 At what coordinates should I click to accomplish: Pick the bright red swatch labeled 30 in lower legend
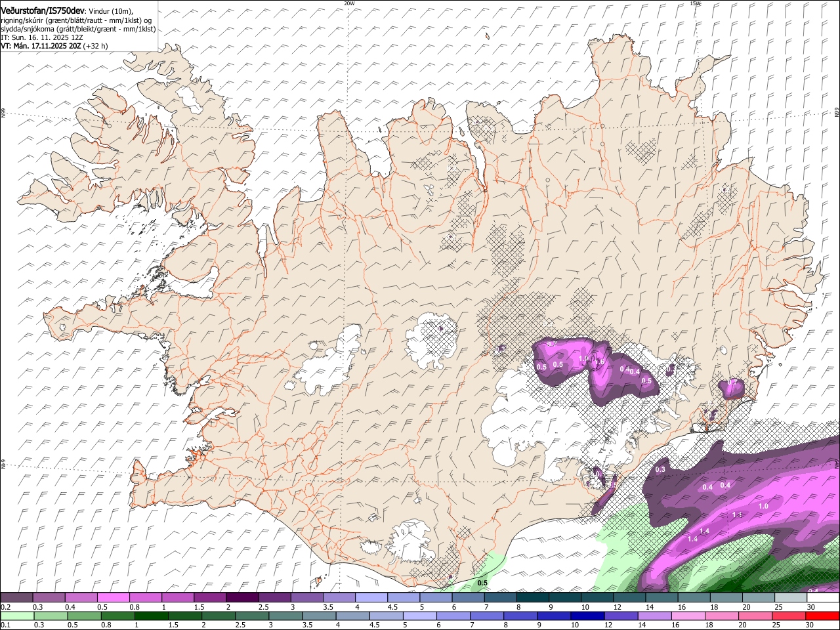[x=823, y=616]
